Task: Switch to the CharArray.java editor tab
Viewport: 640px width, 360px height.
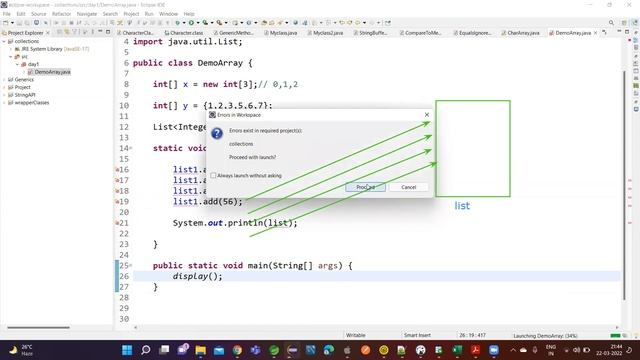Action: [x=520, y=33]
